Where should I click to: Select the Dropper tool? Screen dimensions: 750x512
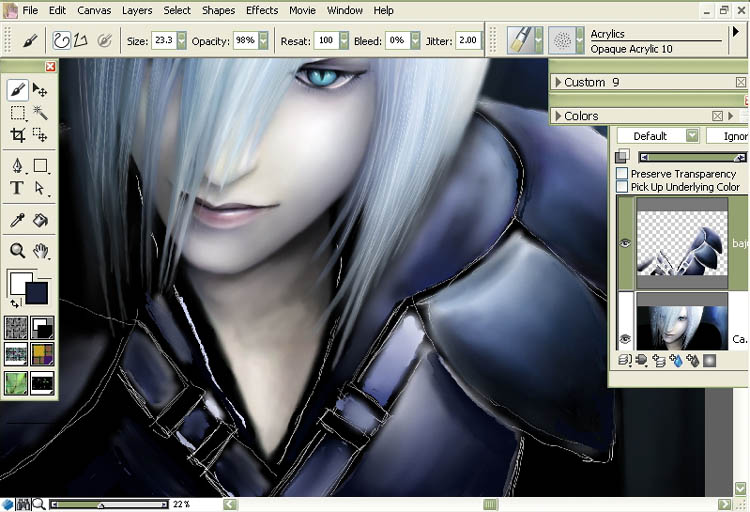[x=18, y=220]
